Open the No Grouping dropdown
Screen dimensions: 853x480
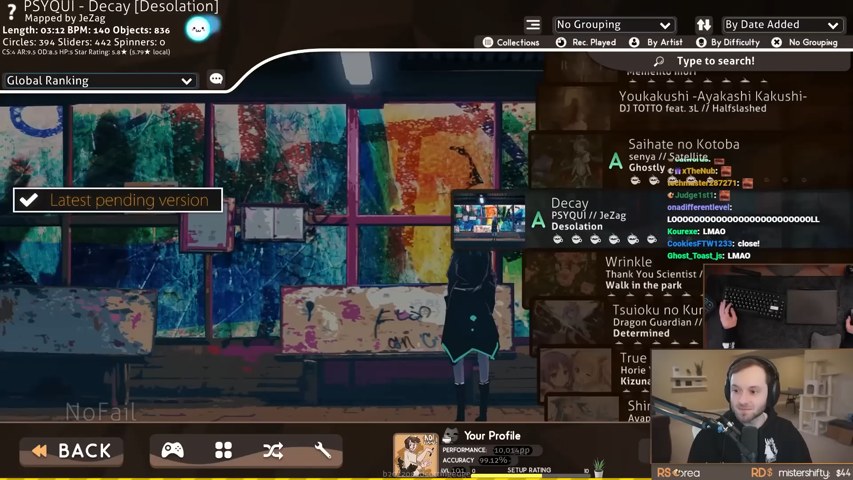point(613,25)
